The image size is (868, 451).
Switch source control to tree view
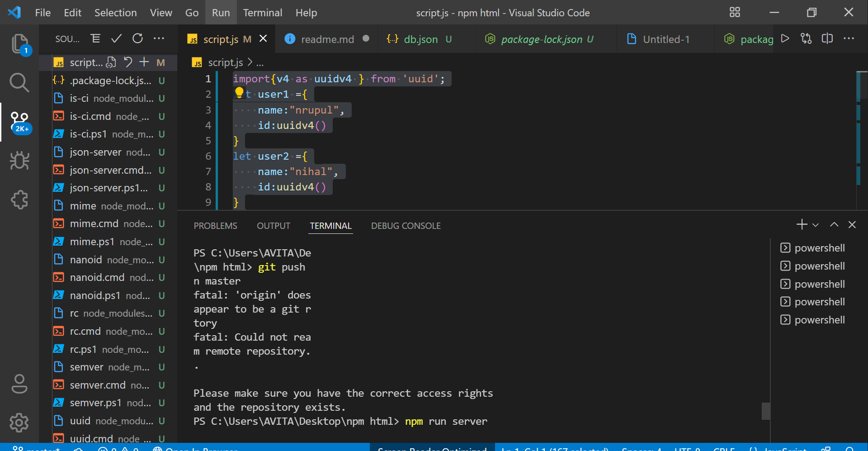pyautogui.click(x=95, y=38)
